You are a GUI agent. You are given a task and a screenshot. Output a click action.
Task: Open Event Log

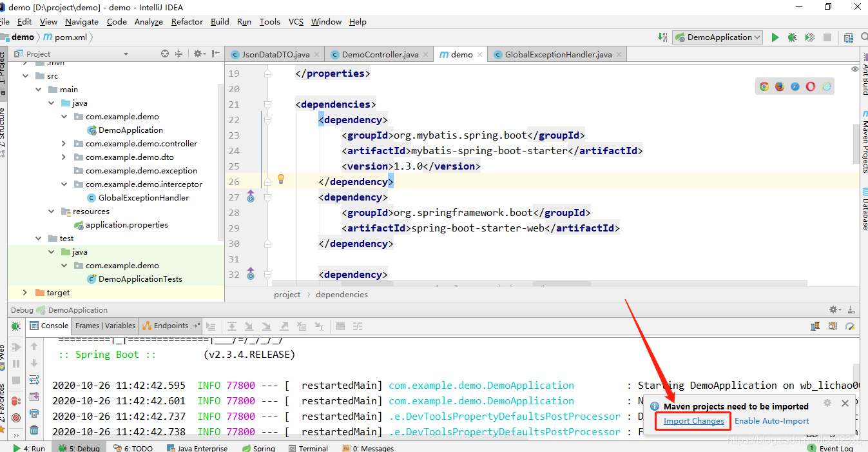point(831,448)
